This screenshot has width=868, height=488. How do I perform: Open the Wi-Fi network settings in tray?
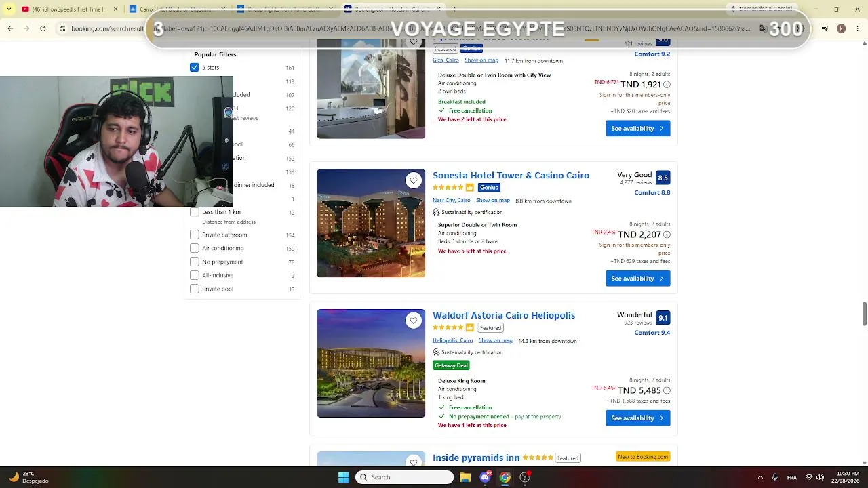[809, 477]
